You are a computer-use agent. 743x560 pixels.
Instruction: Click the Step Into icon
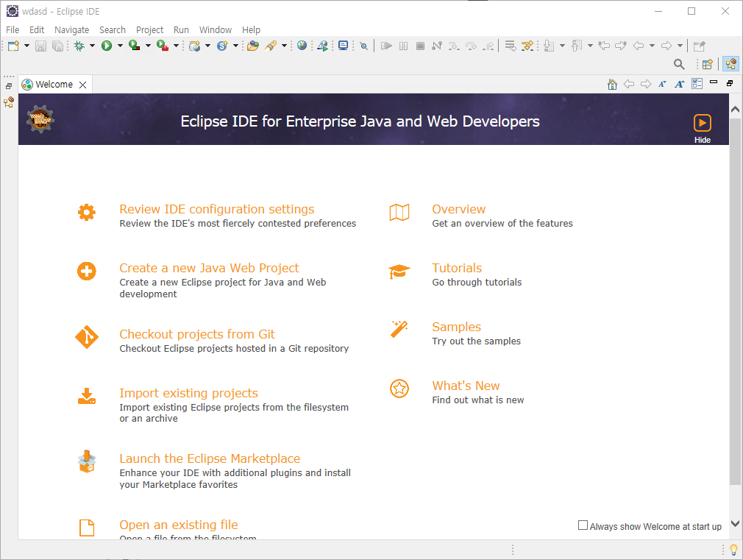[x=454, y=46]
